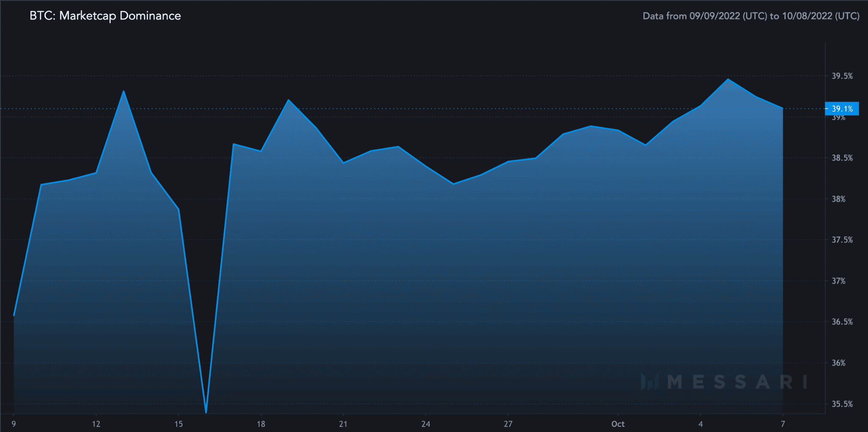Click the chart plot area near September 24

426,254
